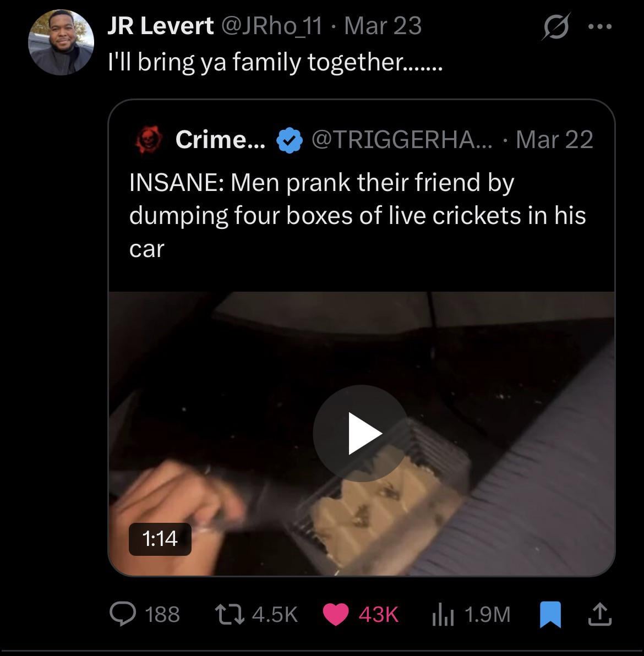The height and width of the screenshot is (656, 644).
Task: Open JR Levert's profile picture
Action: tap(61, 42)
